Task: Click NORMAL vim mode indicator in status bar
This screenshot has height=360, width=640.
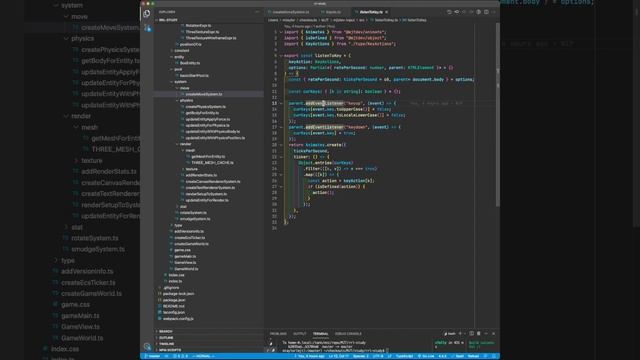Action: point(203,356)
